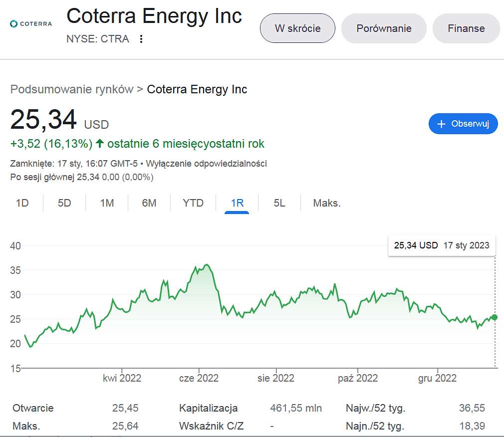The image size is (504, 441).
Task: Open the Podsumowanie rynków breadcrumb link
Action: pos(72,89)
